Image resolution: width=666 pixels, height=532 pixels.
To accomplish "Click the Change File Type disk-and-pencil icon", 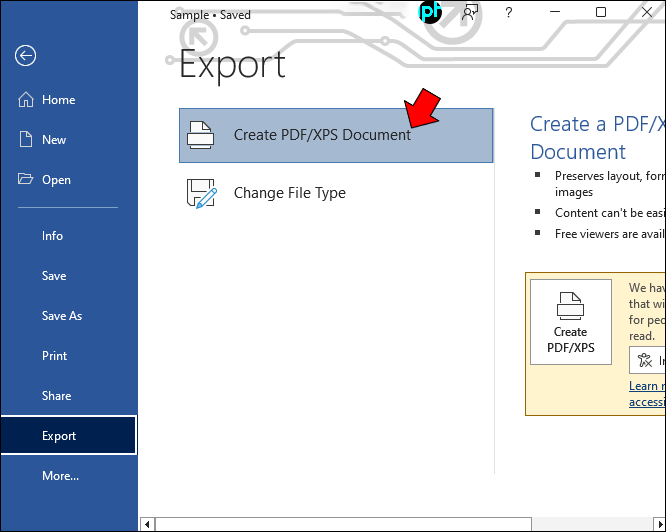I will click(202, 193).
